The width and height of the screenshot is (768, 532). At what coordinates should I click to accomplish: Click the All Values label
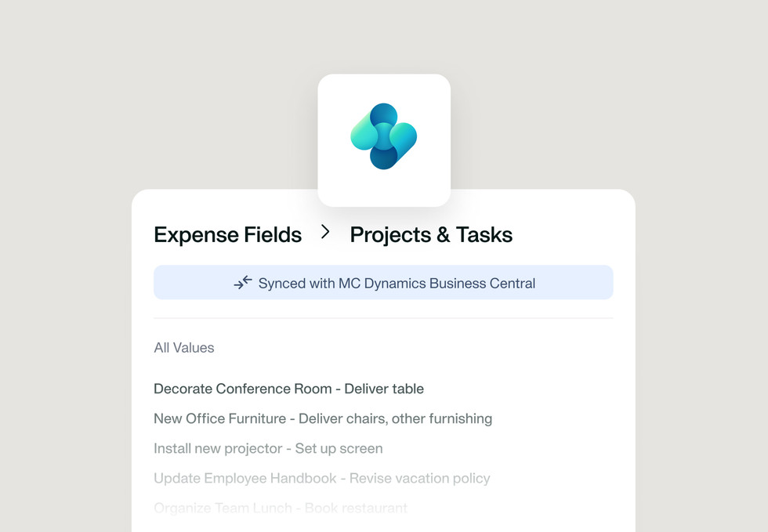[184, 347]
